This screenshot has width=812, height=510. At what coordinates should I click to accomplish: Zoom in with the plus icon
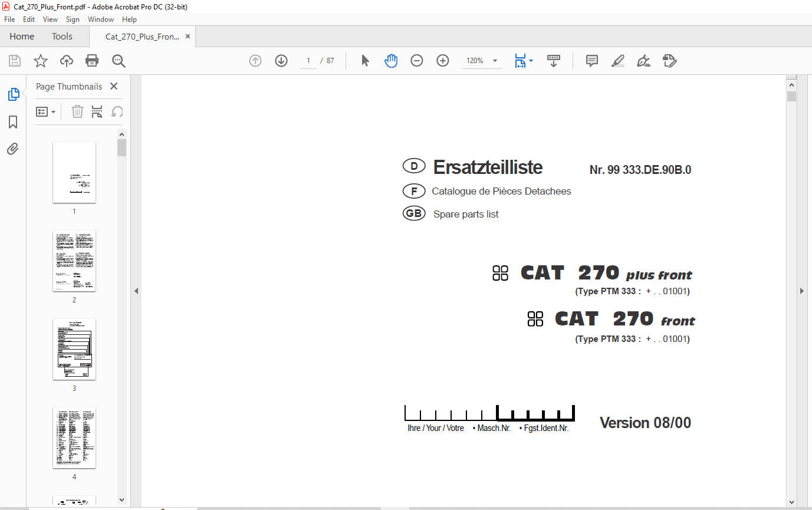(443, 61)
